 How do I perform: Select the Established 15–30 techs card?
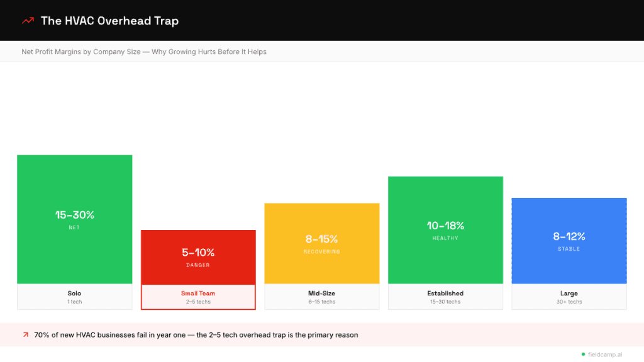point(445,297)
